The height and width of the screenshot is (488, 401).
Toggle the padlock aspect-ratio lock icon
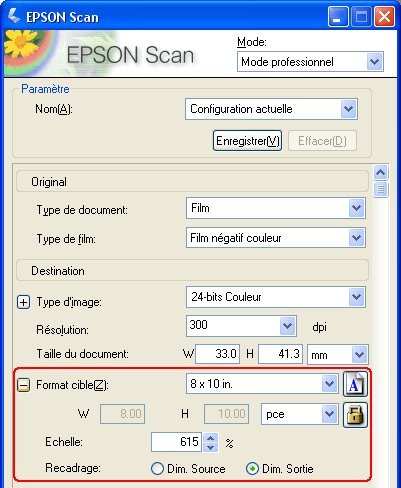coord(355,415)
